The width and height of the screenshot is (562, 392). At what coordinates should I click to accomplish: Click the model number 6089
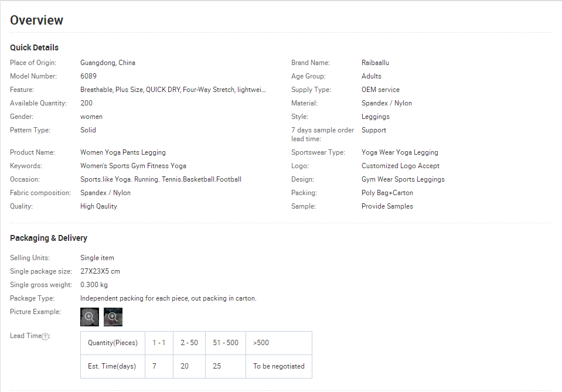point(88,76)
